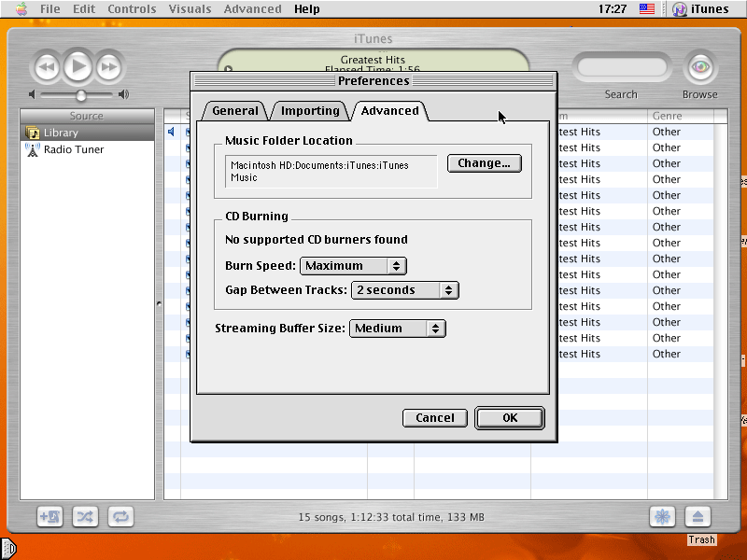
Task: Click the Change... music folder button
Action: pos(484,163)
